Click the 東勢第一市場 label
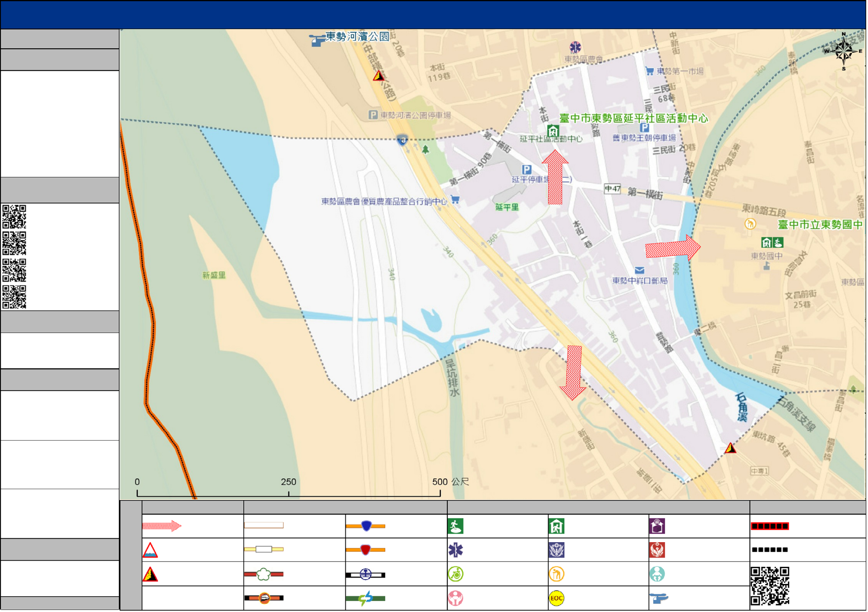 click(x=680, y=71)
